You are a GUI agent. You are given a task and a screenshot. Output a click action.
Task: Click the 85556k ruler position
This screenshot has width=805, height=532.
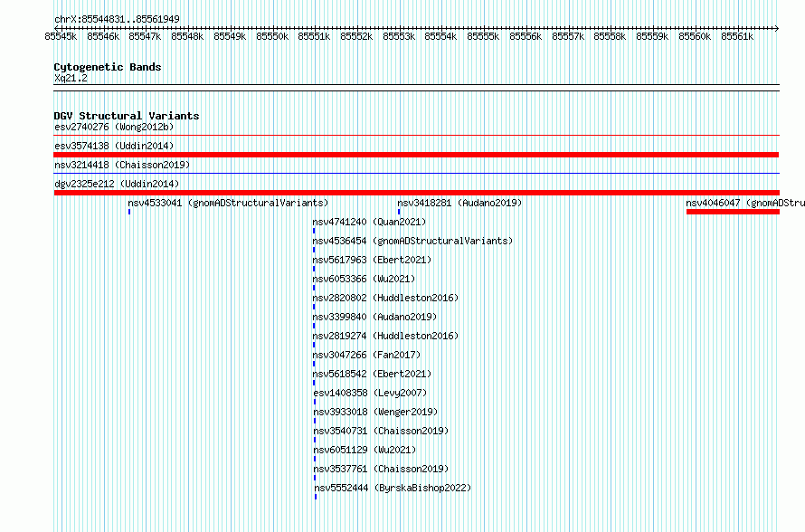pyautogui.click(x=526, y=36)
